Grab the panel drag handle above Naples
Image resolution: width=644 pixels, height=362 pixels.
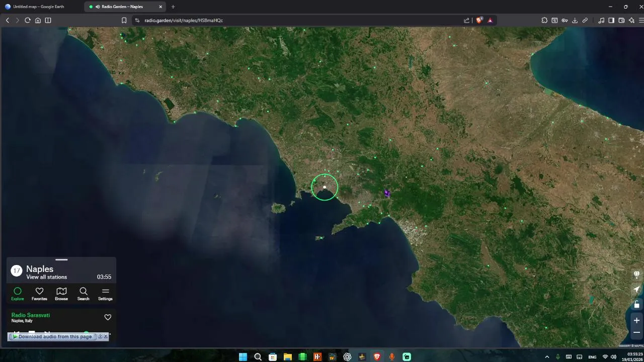point(61,260)
